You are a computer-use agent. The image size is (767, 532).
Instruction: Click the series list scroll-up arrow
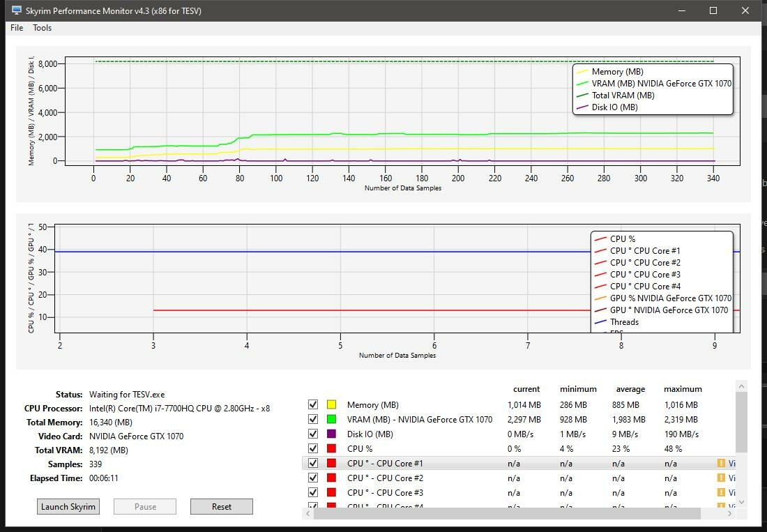click(742, 386)
